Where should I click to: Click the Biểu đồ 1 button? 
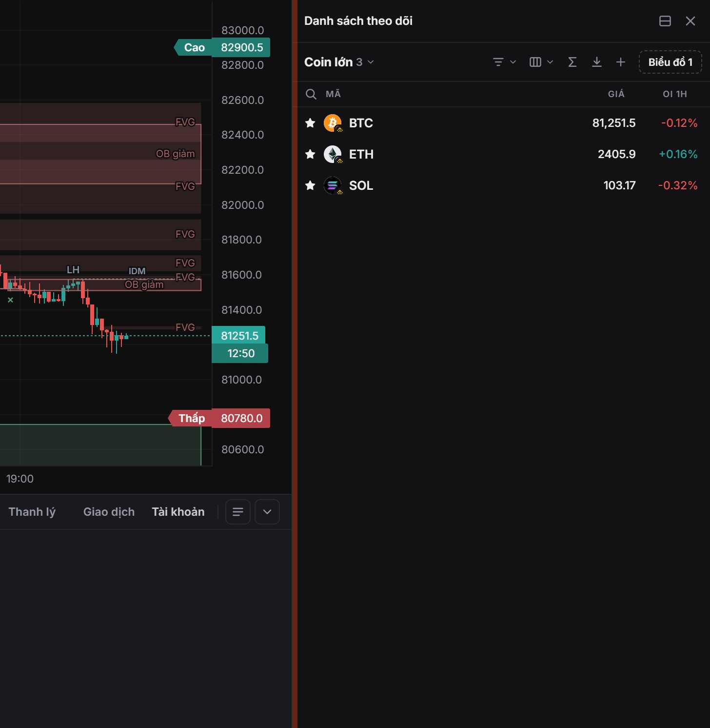click(x=671, y=62)
